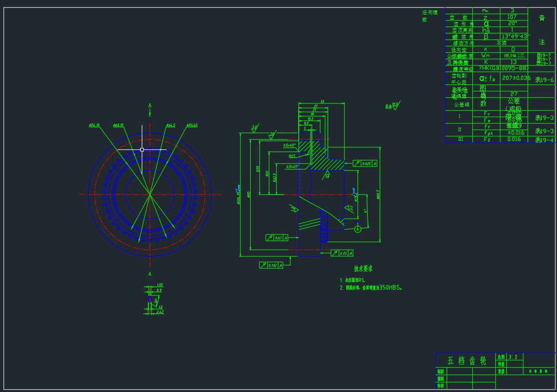Click the ø68.7 vertical dimension
This screenshot has width=557, height=392.
coord(378,194)
